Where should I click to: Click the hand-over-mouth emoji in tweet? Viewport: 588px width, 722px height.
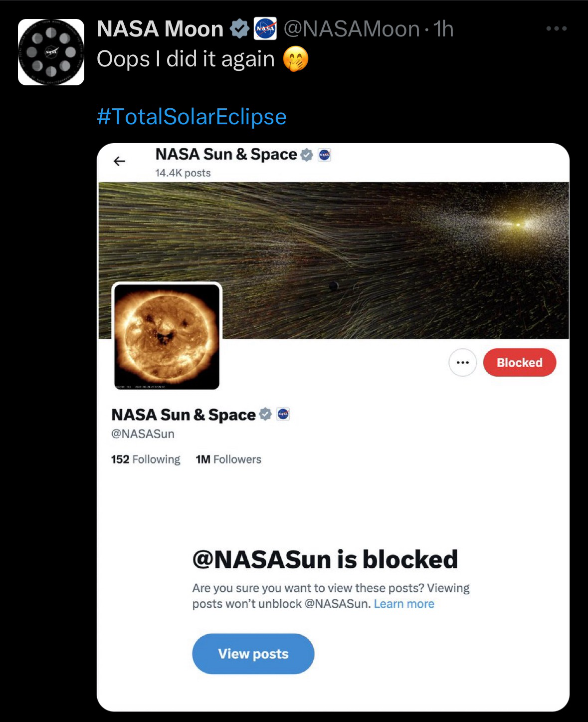tap(296, 59)
